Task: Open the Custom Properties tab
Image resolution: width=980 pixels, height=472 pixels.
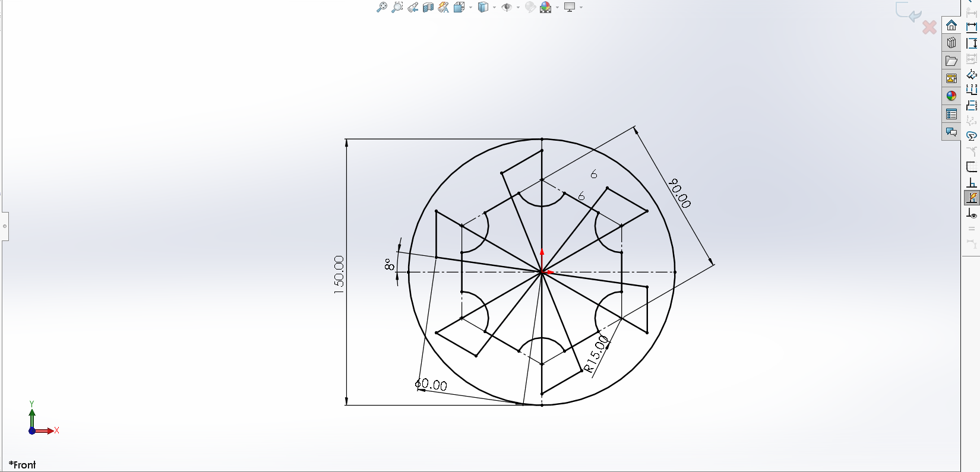Action: (951, 114)
